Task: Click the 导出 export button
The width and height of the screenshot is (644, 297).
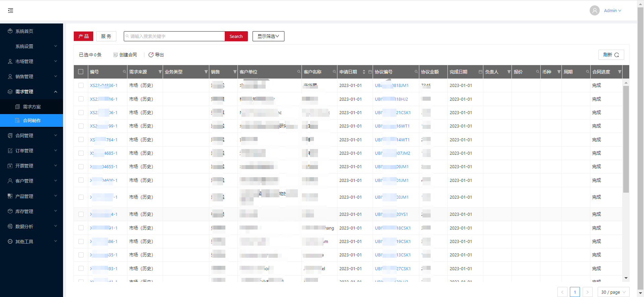Action: (x=156, y=55)
